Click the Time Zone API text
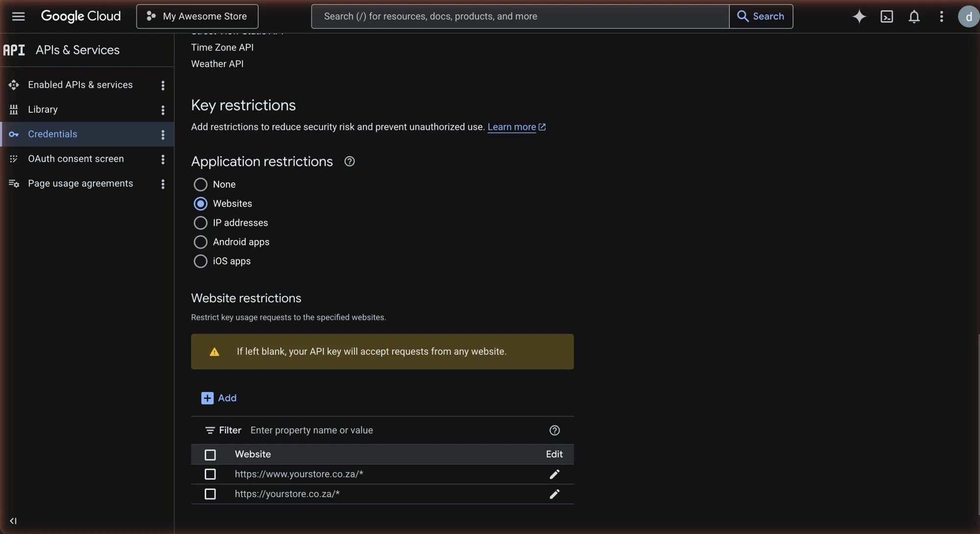The width and height of the screenshot is (980, 534). (222, 48)
